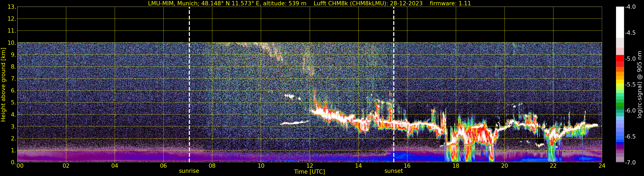Click the yellow segment of the colorbar

click(x=620, y=82)
